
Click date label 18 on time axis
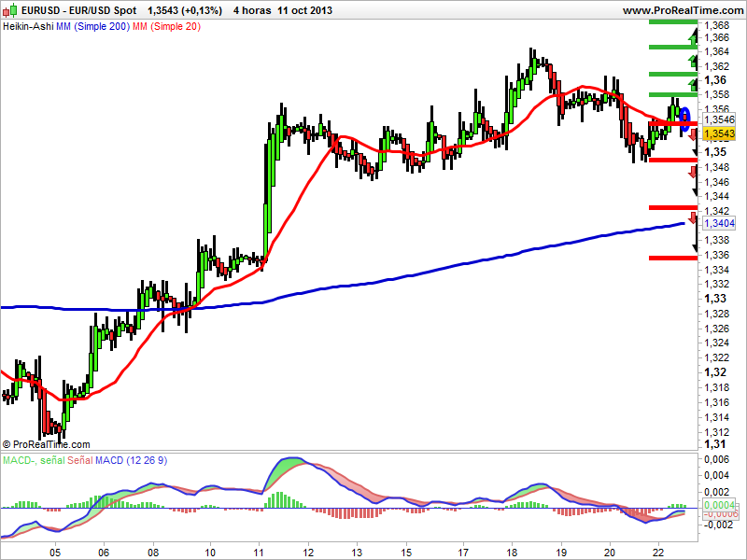coord(512,553)
